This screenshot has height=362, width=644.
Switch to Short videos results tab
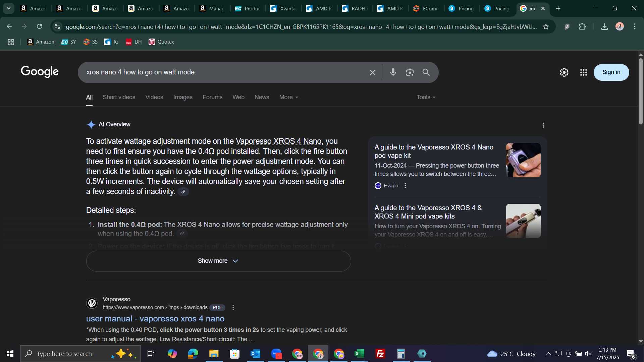point(119,97)
